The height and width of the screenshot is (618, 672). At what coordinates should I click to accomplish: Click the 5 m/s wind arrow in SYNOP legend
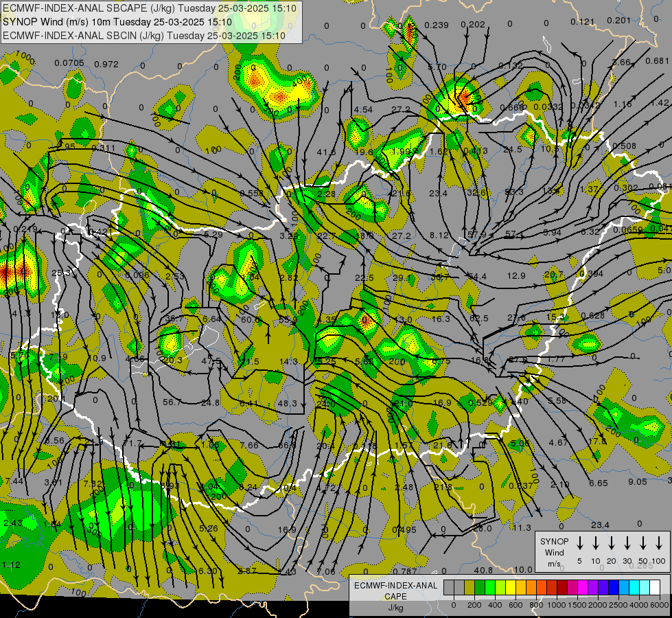coord(579,543)
